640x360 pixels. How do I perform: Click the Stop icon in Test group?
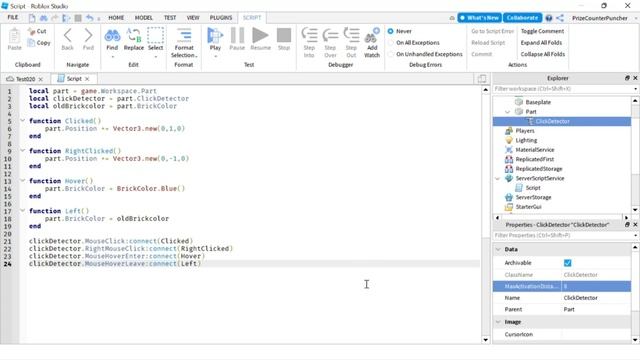tap(284, 36)
